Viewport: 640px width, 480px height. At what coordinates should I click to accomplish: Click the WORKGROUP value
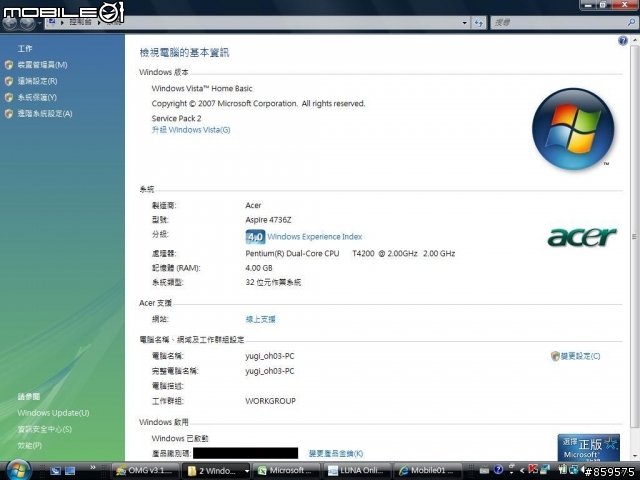click(270, 401)
